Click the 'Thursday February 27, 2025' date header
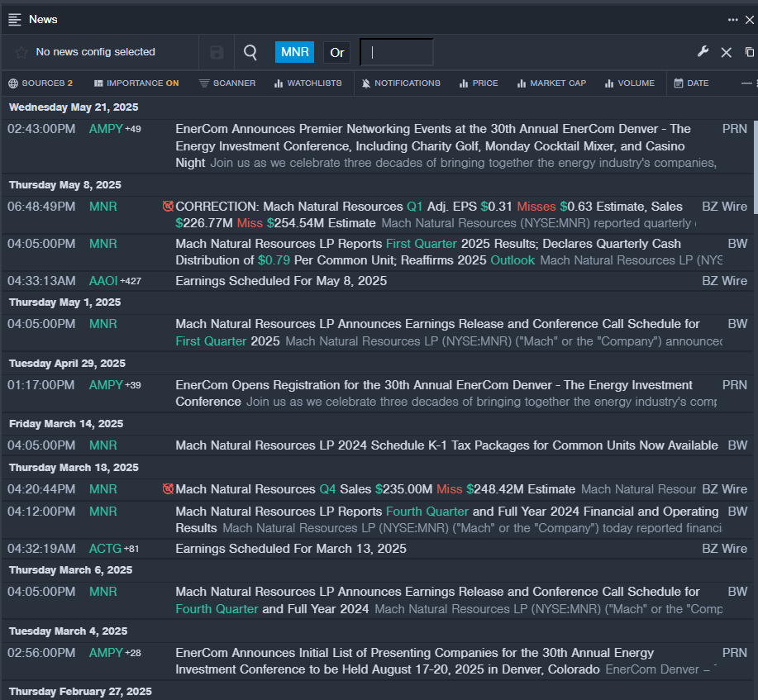758x700 pixels. (80, 692)
